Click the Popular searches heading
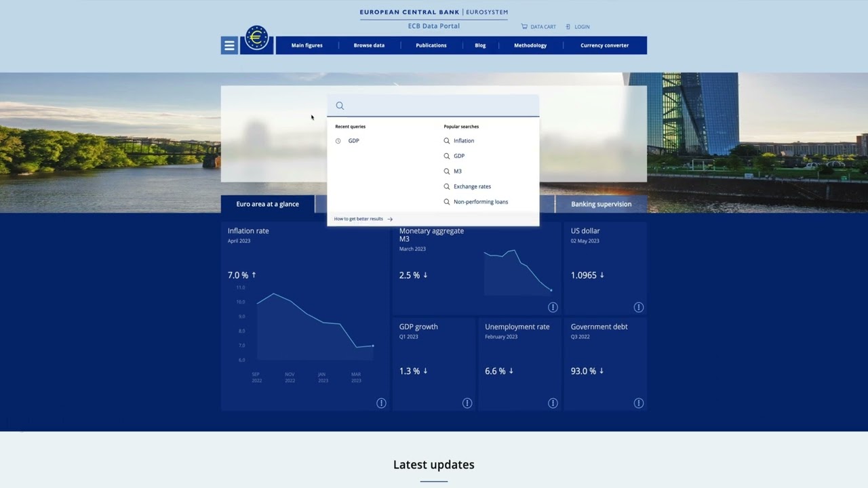This screenshot has width=868, height=488. coord(461,127)
